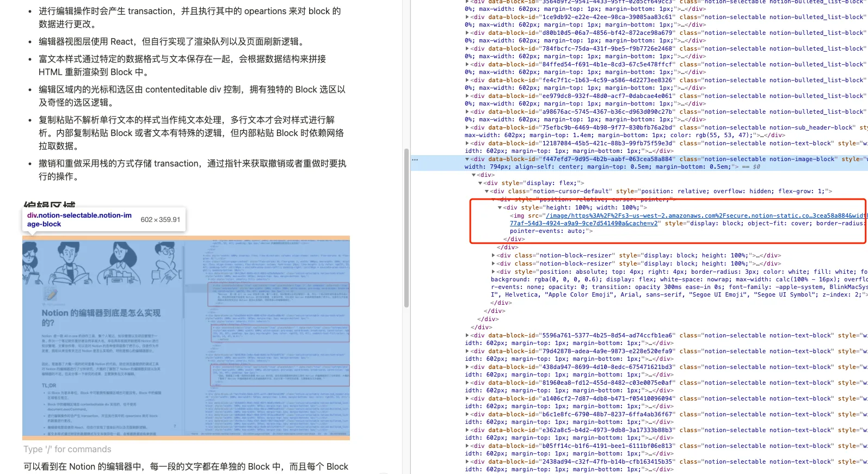The height and width of the screenshot is (474, 868).
Task: Click the "Type '/' for commands" placeholder
Action: (x=67, y=449)
